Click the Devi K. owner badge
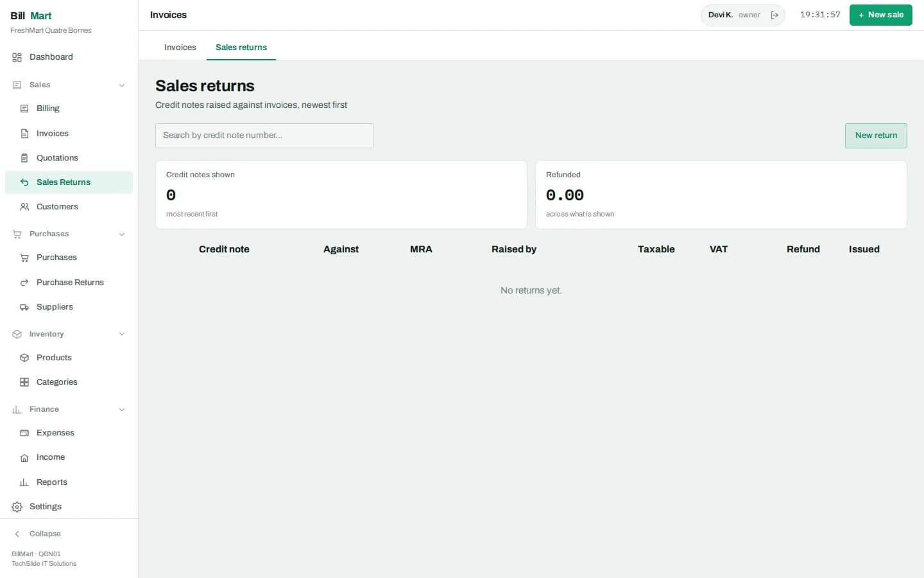 tap(742, 15)
